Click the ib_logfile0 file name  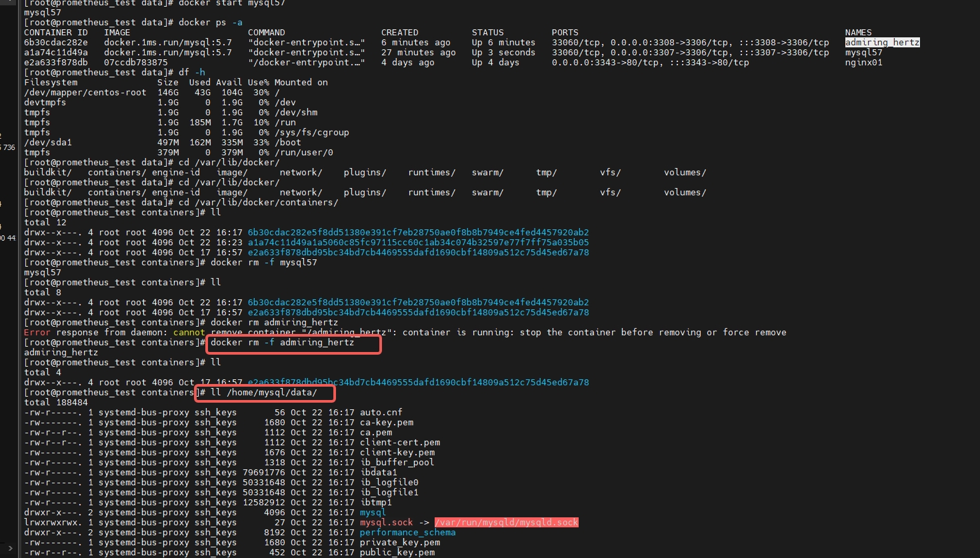[x=389, y=483]
